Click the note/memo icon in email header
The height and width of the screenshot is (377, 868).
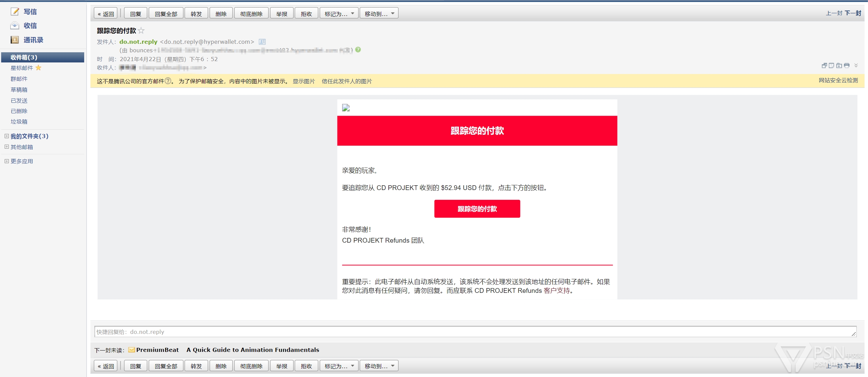click(831, 65)
